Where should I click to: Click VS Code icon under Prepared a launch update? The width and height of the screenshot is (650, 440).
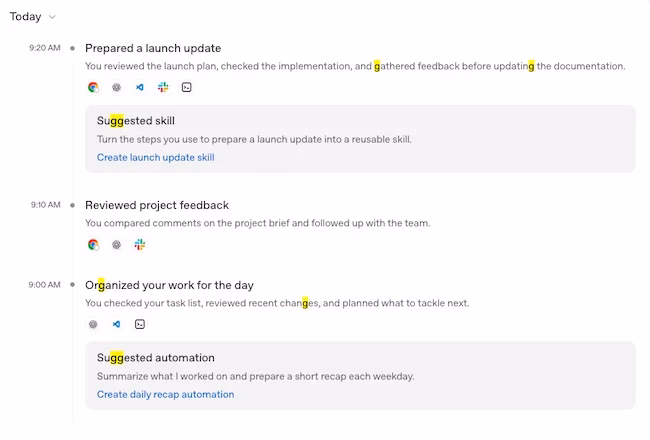(140, 88)
